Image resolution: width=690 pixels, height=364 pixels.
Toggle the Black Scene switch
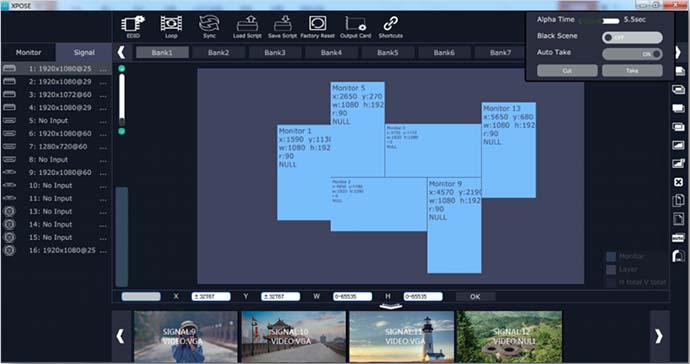click(632, 37)
